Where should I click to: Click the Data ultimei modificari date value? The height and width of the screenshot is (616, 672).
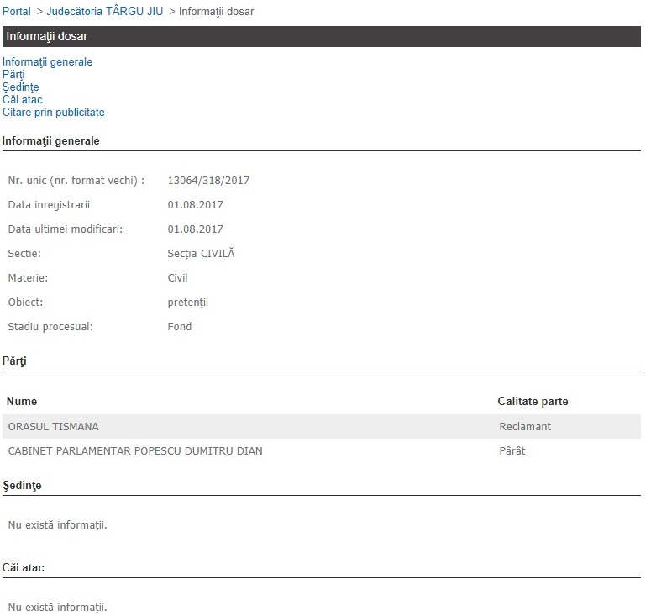(195, 229)
